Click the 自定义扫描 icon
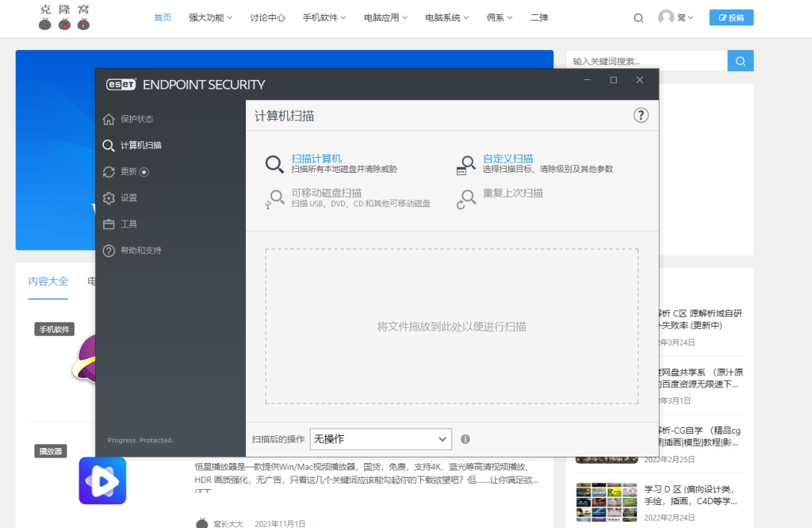 pyautogui.click(x=465, y=165)
